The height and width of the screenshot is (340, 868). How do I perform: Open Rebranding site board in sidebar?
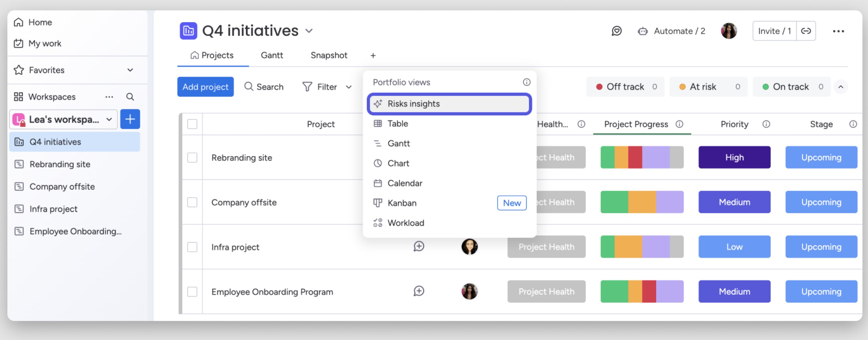[74, 164]
